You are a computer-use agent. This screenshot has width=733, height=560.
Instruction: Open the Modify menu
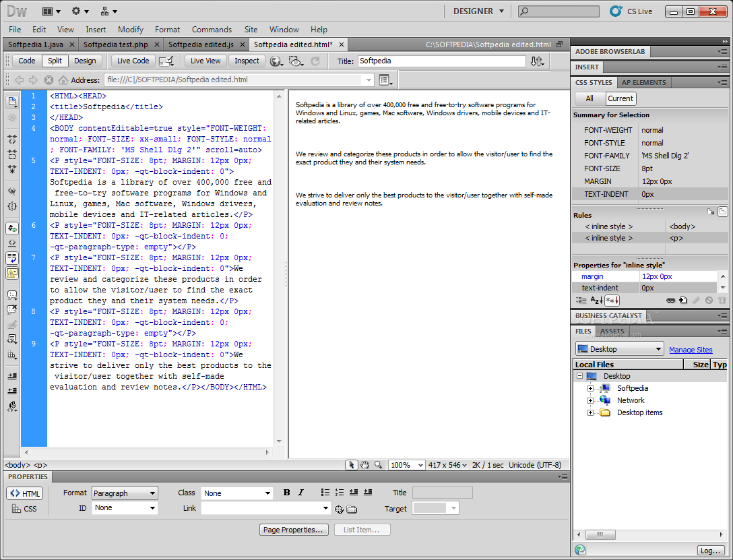coord(131,30)
